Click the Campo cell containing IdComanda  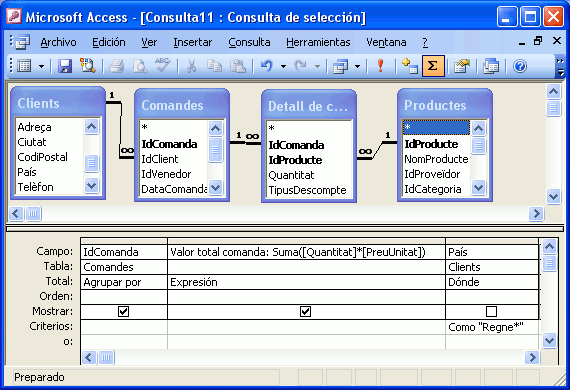tap(124, 252)
